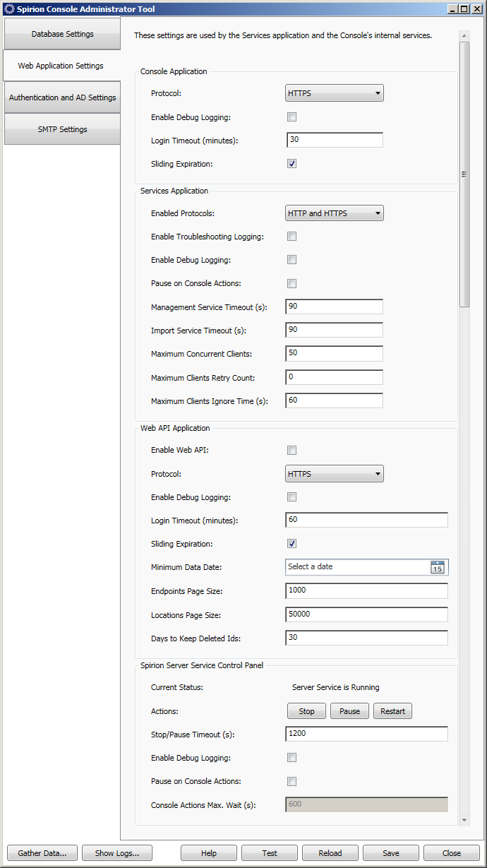Open the Minimum Data Date calendar picker

point(438,567)
